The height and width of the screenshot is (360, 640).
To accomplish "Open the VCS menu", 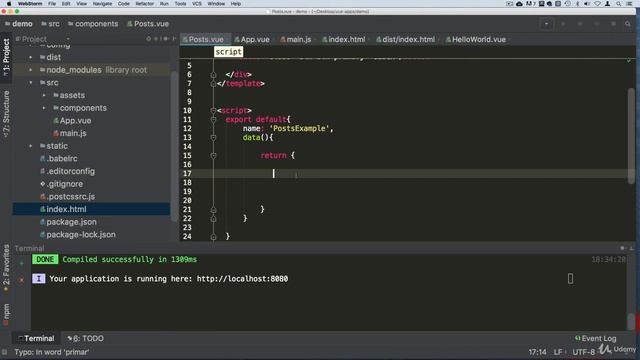I will tap(197, 4).
